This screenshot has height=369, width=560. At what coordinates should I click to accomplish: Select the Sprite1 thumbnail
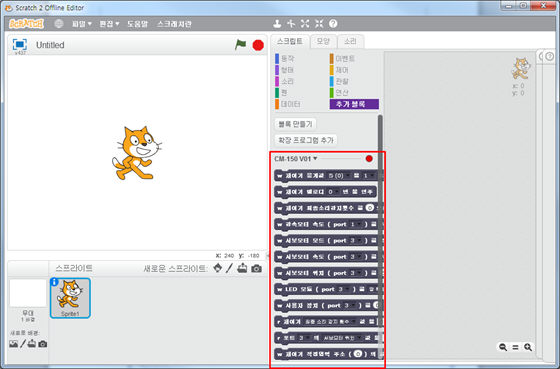70,298
